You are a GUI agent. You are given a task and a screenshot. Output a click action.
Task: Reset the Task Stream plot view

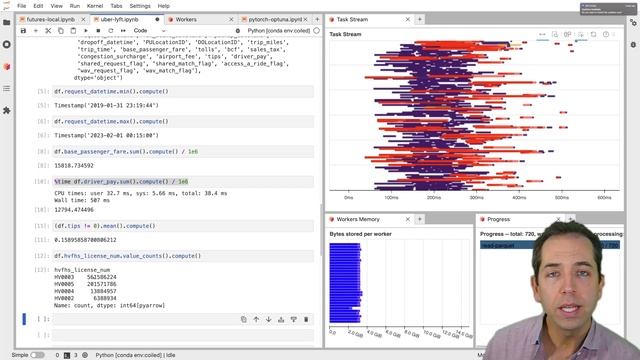pyautogui.click(x=593, y=35)
